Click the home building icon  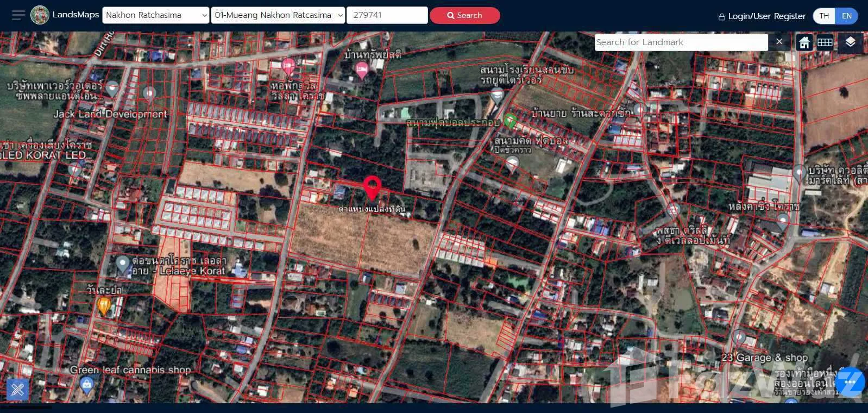point(804,42)
